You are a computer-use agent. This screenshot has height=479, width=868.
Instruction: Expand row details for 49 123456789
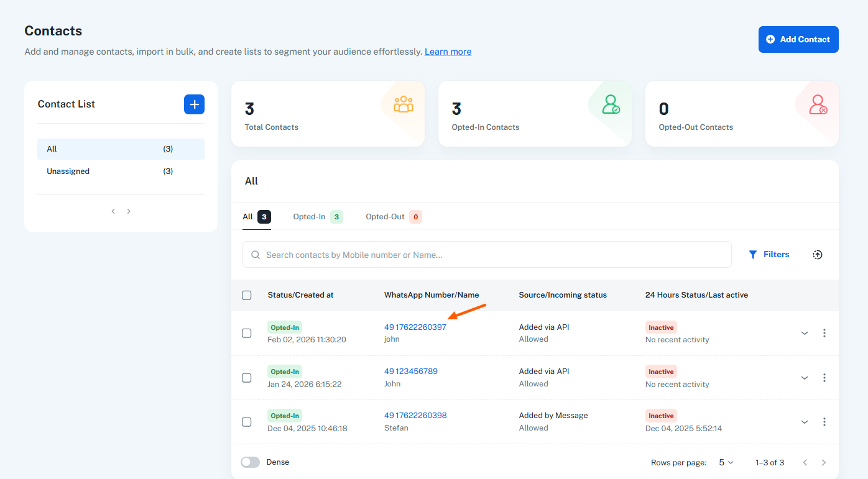tap(804, 378)
